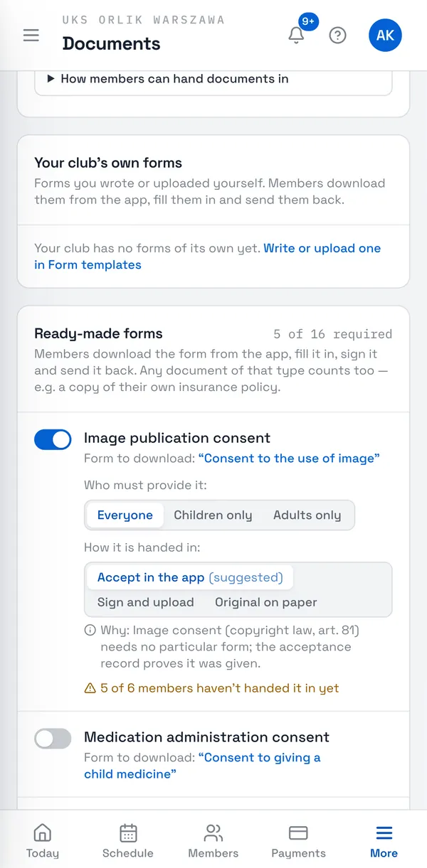Select Children only option
427x868 pixels.
click(x=213, y=515)
